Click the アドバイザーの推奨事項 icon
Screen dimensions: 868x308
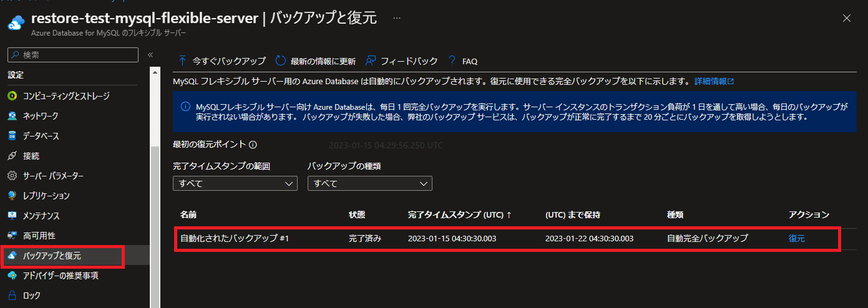12,276
